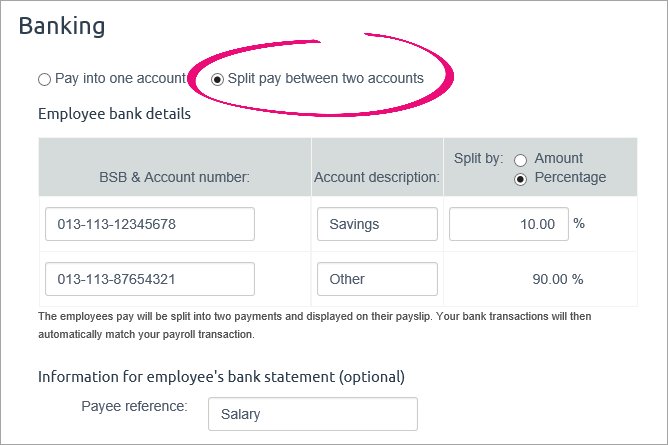The width and height of the screenshot is (668, 445).
Task: Click the % symbol beside the 10.00 field
Action: point(579,224)
